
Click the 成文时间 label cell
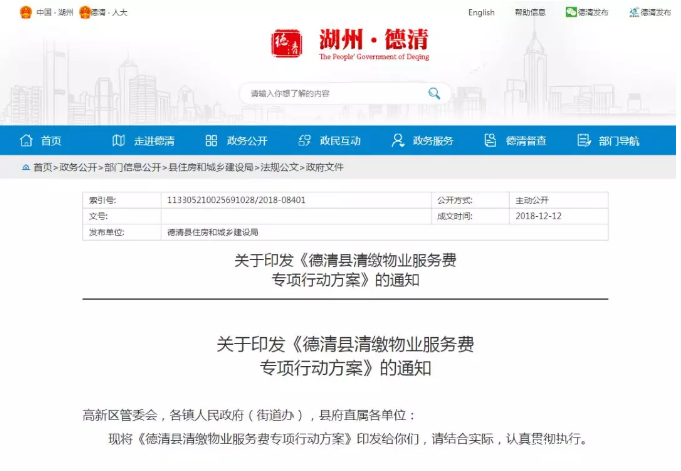(x=470, y=216)
